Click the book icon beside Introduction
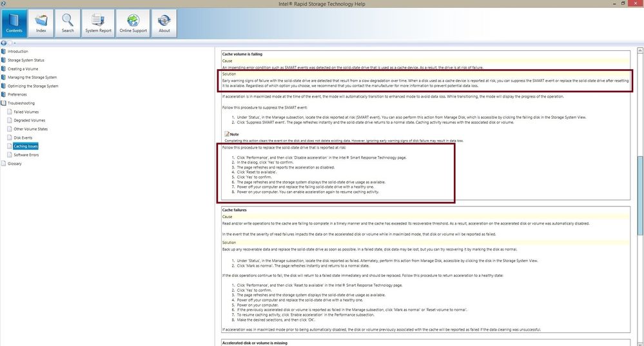Image resolution: width=644 pixels, height=346 pixels. coord(3,52)
